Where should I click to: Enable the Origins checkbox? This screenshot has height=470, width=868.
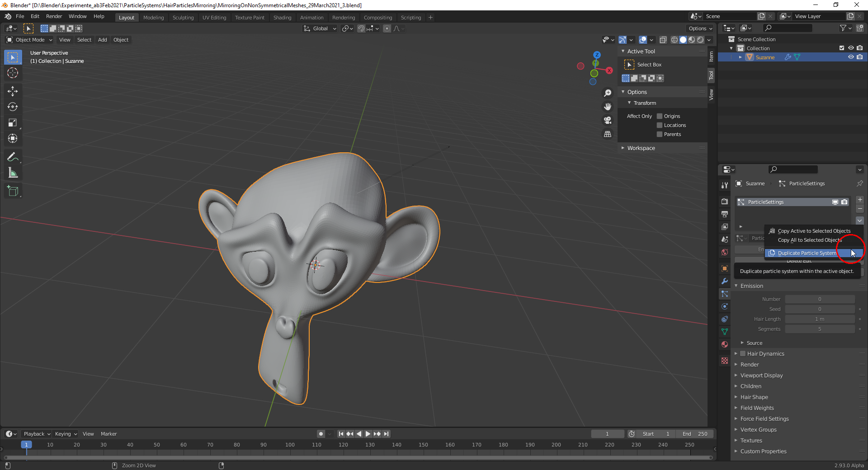(660, 116)
